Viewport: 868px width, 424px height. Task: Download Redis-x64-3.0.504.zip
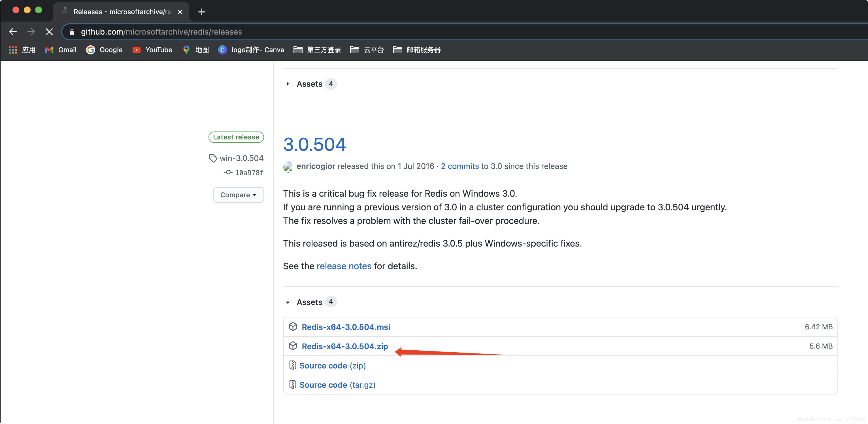[344, 346]
